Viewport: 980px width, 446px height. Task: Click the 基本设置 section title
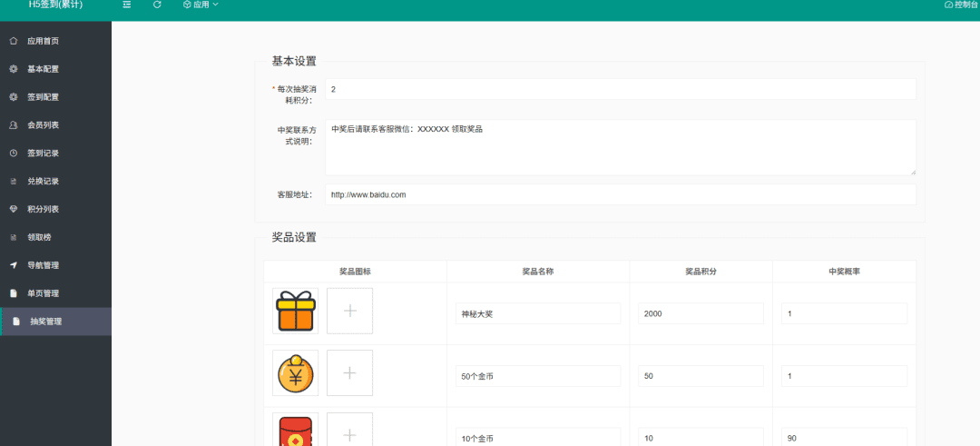294,61
